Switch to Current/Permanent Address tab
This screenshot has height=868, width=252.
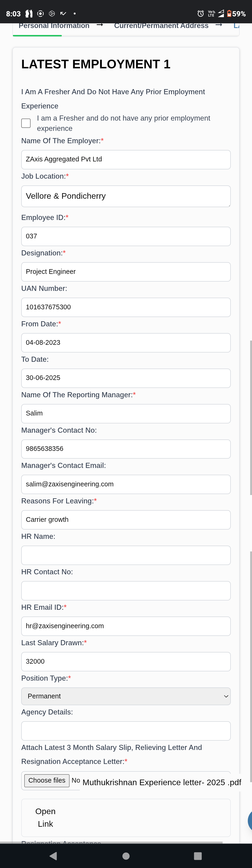[x=161, y=26]
